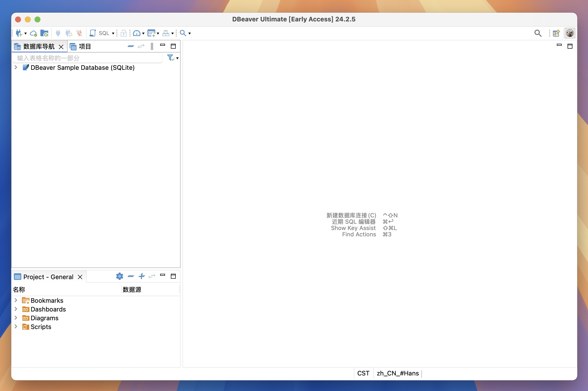
Task: Click the cloud explorer folder icon
Action: 45,33
